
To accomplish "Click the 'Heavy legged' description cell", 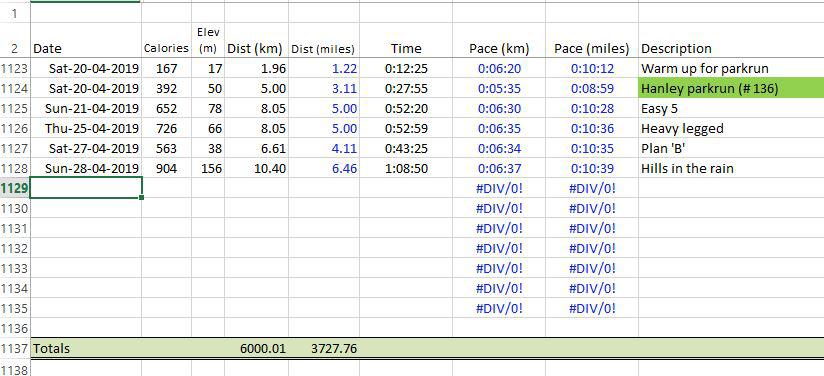I will point(731,128).
